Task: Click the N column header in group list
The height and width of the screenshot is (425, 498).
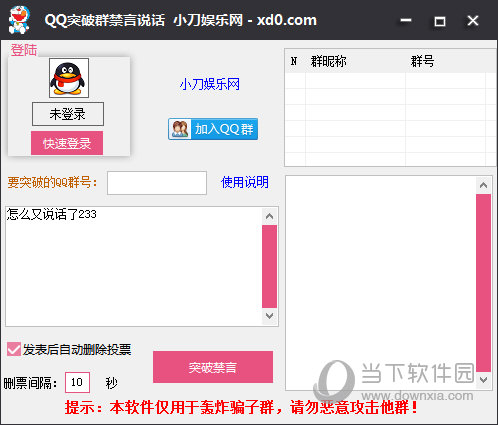Action: point(294,61)
